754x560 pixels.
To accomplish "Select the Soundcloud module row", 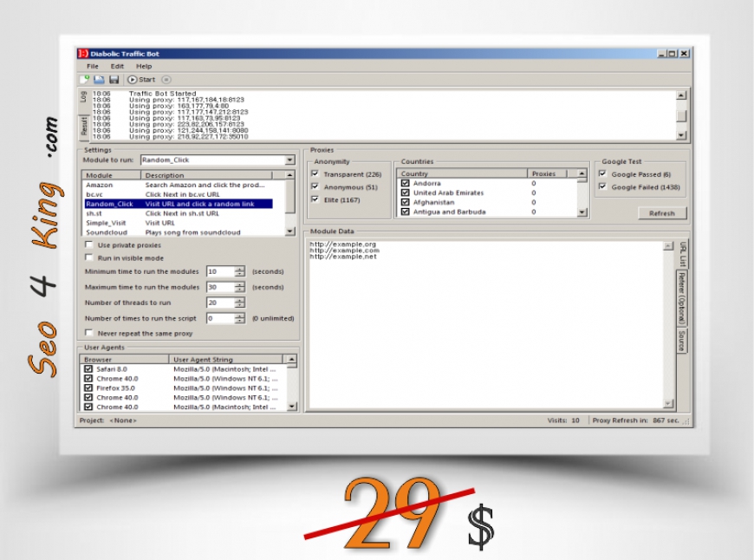I will pos(179,232).
